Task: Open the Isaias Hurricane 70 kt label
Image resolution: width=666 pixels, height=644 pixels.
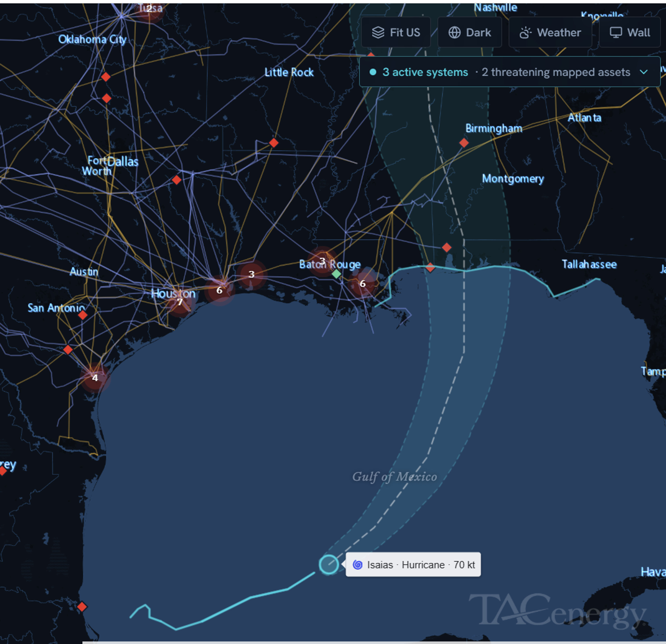Action: (x=413, y=565)
